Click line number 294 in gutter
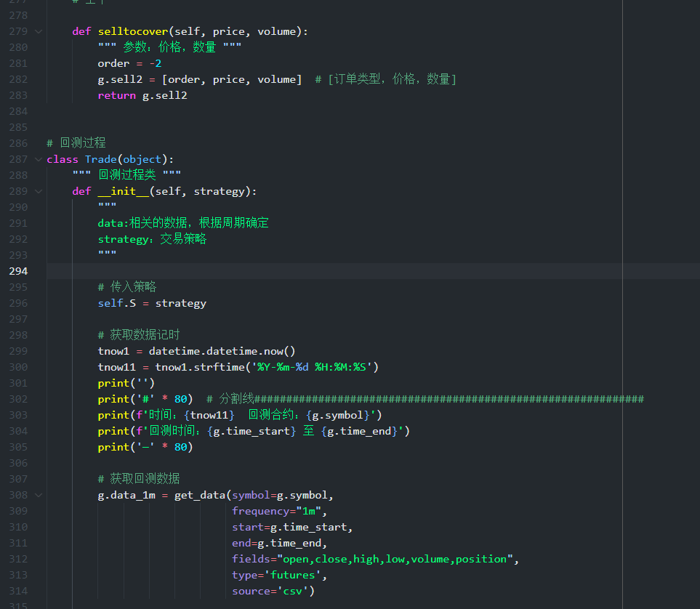This screenshot has width=700, height=609. (x=18, y=271)
